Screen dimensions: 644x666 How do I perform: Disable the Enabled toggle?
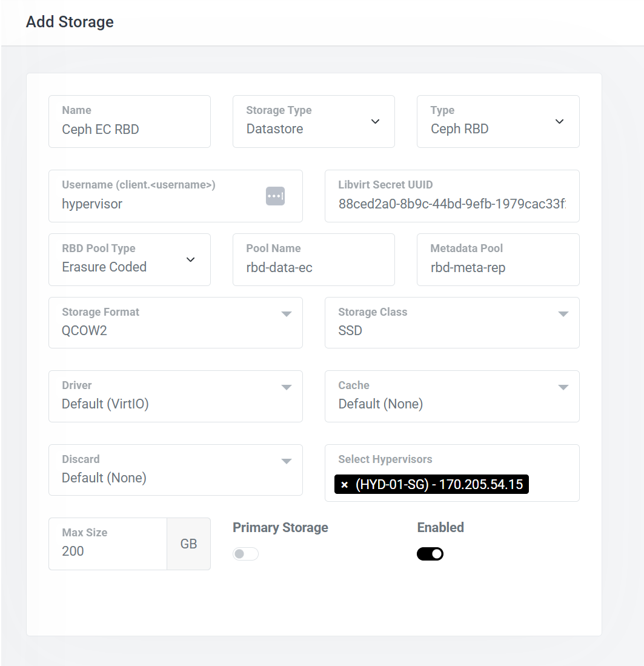tap(430, 554)
